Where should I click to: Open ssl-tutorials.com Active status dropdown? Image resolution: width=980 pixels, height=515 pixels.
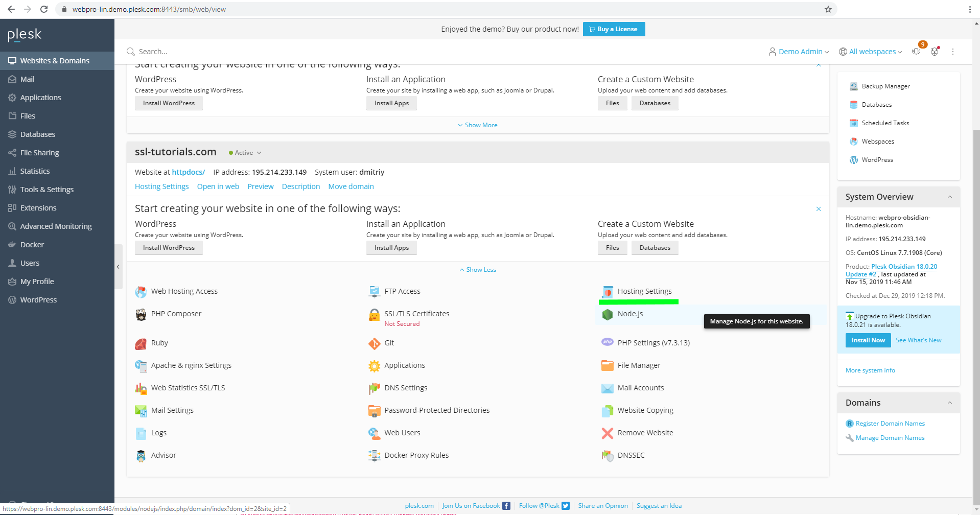[x=245, y=153]
